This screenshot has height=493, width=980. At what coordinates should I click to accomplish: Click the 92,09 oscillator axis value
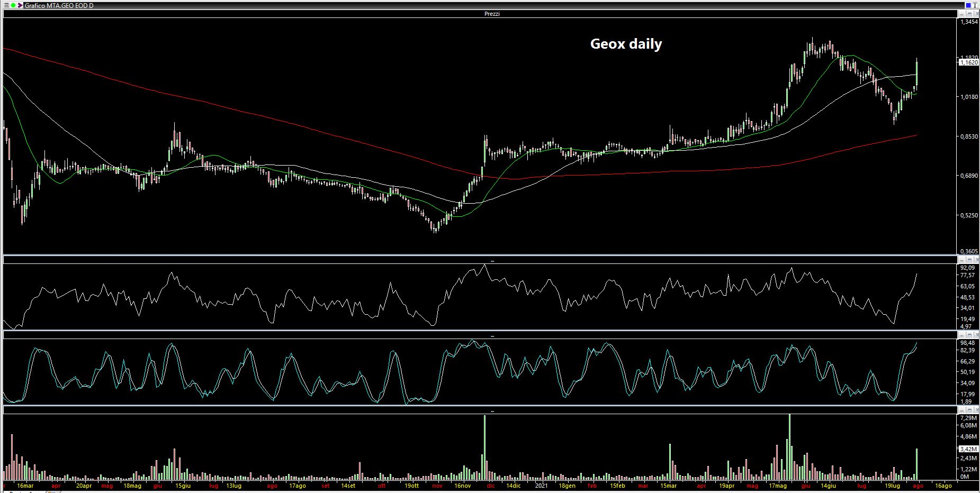(x=967, y=268)
